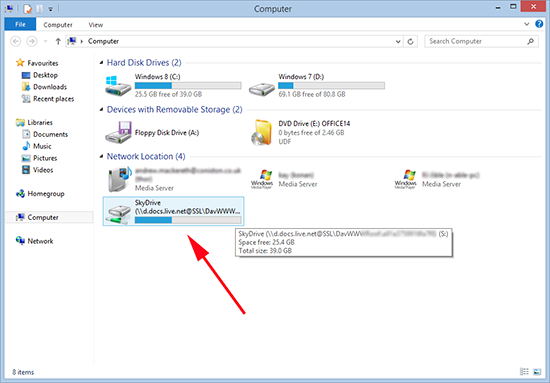
Task: Select Network in navigation pane
Action: click(x=40, y=241)
